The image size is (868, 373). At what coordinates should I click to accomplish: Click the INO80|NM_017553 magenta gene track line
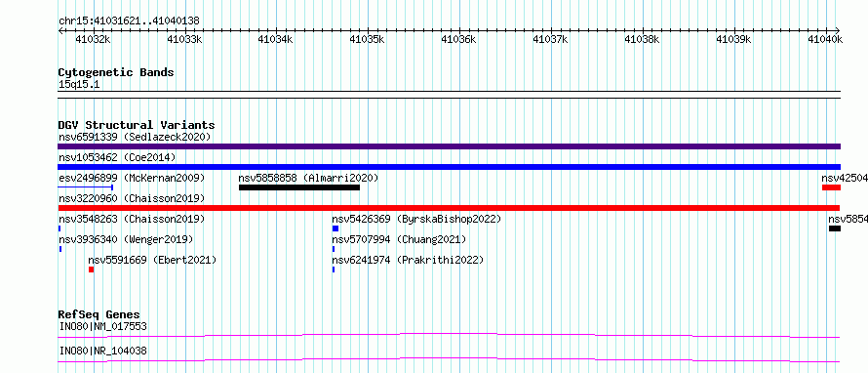449,335
